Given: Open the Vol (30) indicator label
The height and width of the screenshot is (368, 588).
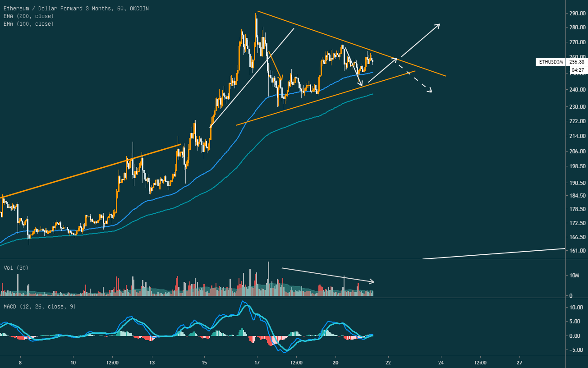Looking at the screenshot, I should [x=14, y=267].
